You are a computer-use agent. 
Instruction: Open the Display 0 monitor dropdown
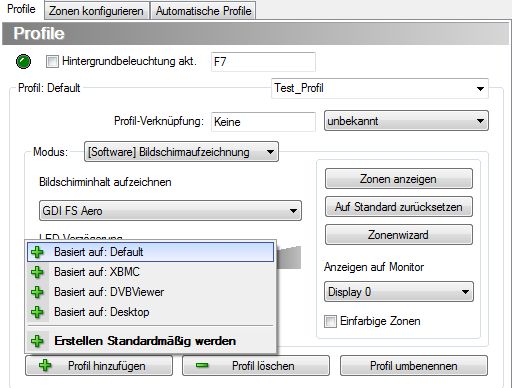pos(399,292)
